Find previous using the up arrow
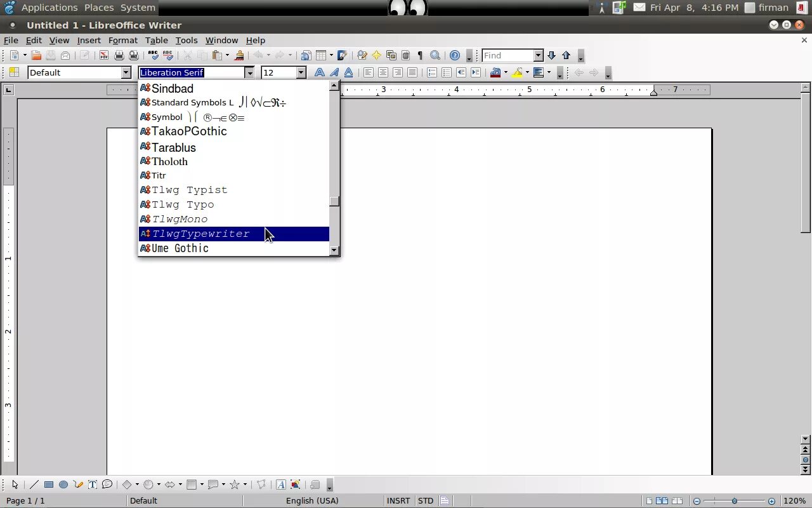The image size is (812, 508). pyautogui.click(x=566, y=55)
